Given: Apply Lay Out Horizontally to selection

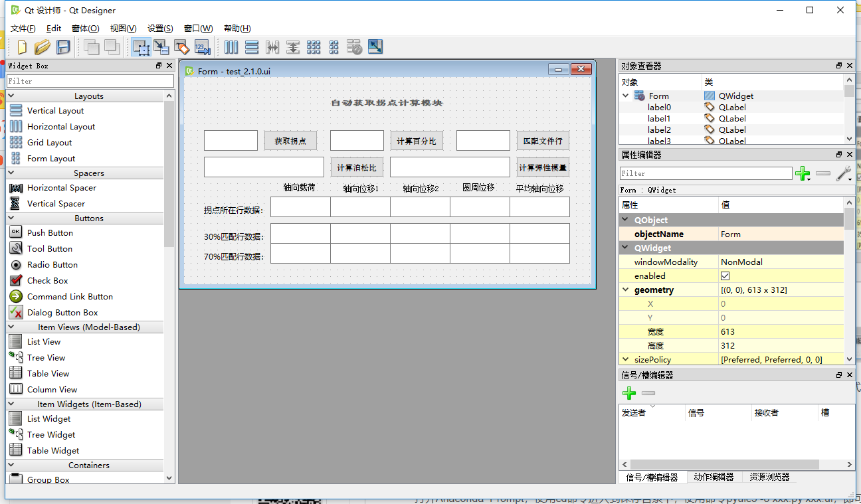Looking at the screenshot, I should pos(230,47).
